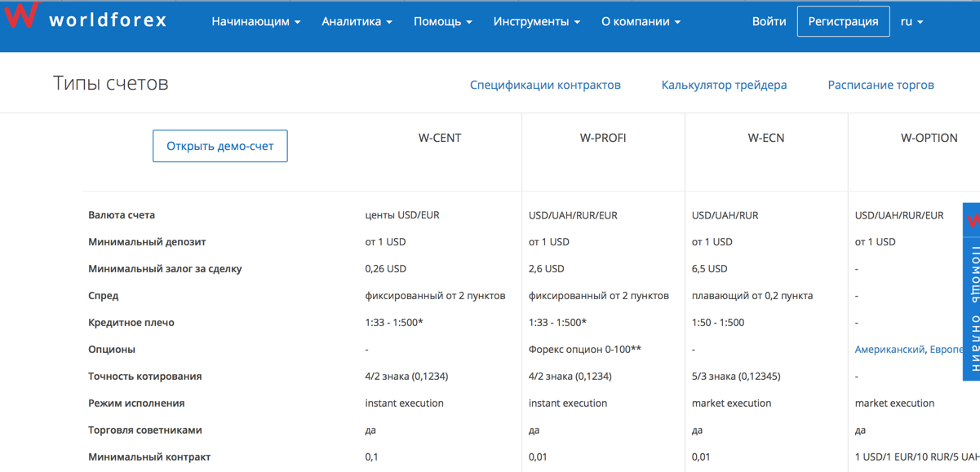The width and height of the screenshot is (980, 472).
Task: Click Форекс опцион 0-100** cell
Action: click(585, 350)
